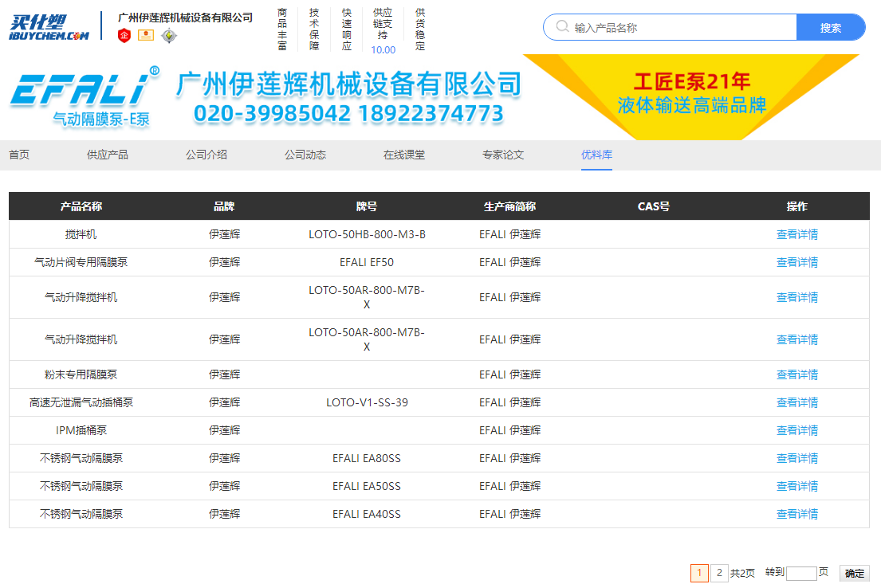The height and width of the screenshot is (588, 881).
Task: Click the 产品名称 column header
Action: point(81,206)
